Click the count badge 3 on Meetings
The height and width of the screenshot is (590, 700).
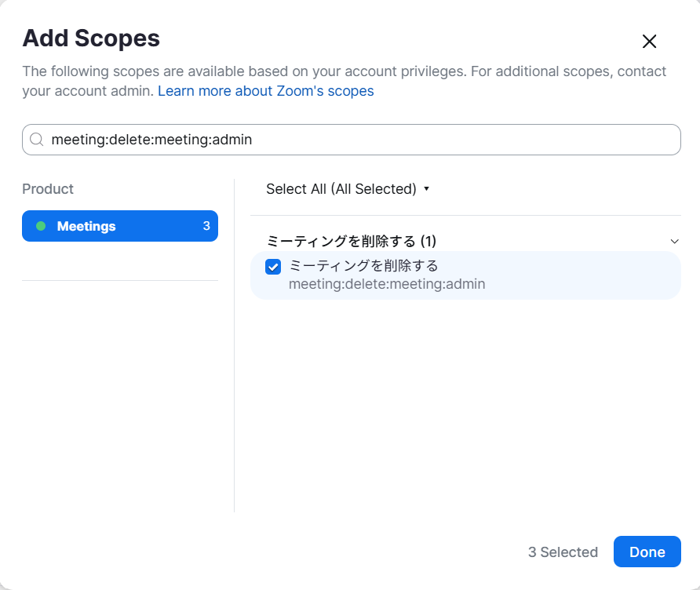[206, 226]
